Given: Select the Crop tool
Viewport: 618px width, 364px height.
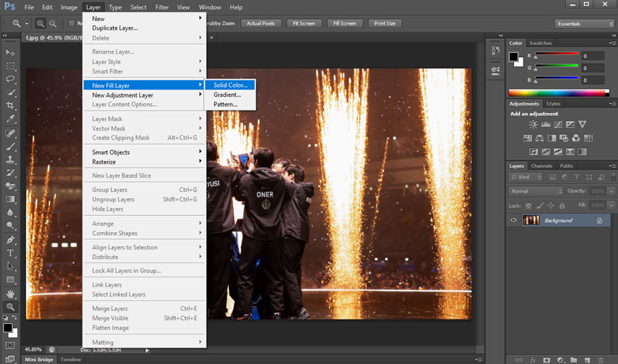Looking at the screenshot, I should [x=11, y=106].
